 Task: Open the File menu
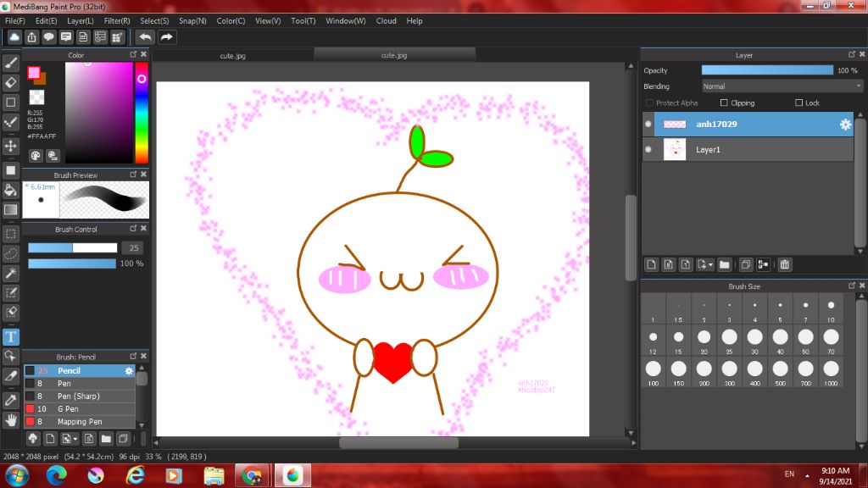click(15, 21)
